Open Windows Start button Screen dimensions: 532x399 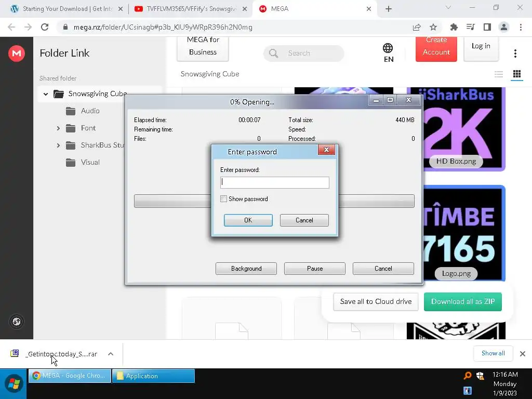point(14,383)
